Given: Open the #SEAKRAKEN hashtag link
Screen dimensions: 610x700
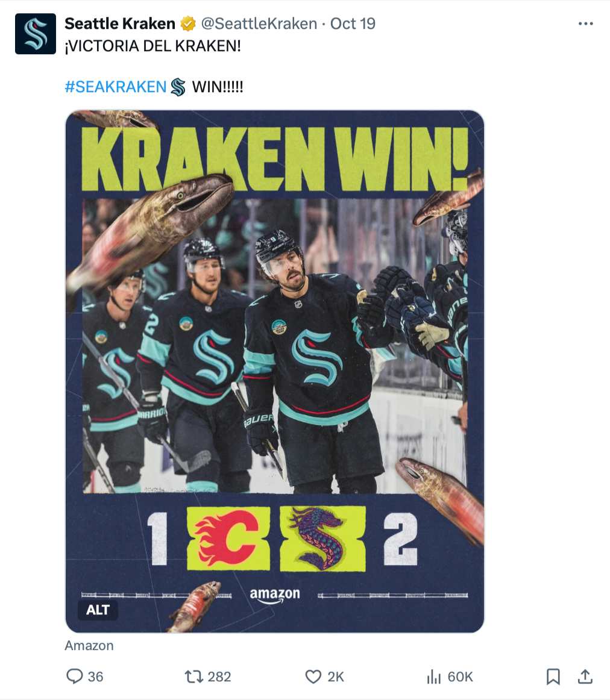Looking at the screenshot, I should 116,87.
